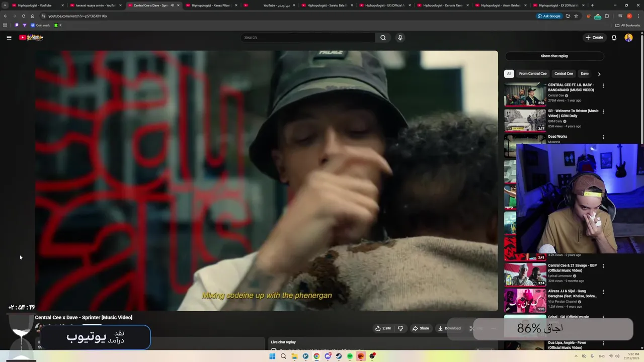This screenshot has width=644, height=362.
Task: Open Windows taskbar search
Action: click(x=283, y=356)
